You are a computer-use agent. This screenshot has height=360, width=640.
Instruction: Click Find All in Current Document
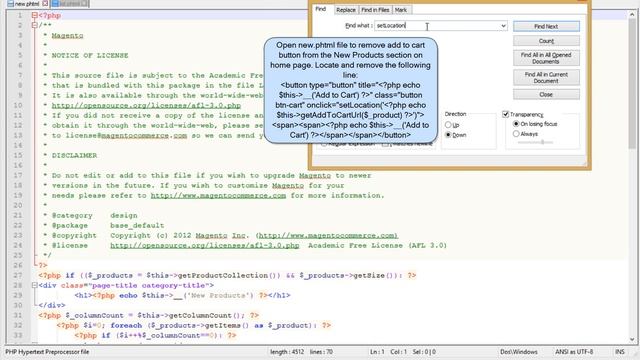point(546,78)
